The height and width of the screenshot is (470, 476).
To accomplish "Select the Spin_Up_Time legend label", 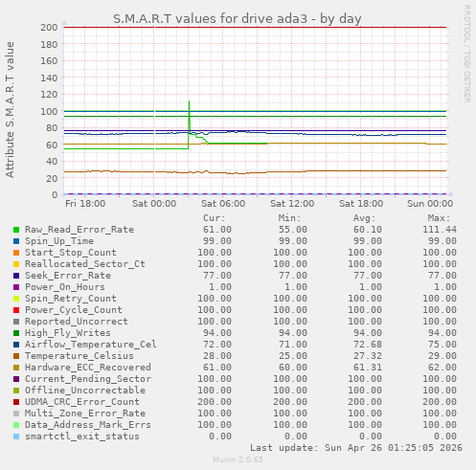I will [x=59, y=241].
